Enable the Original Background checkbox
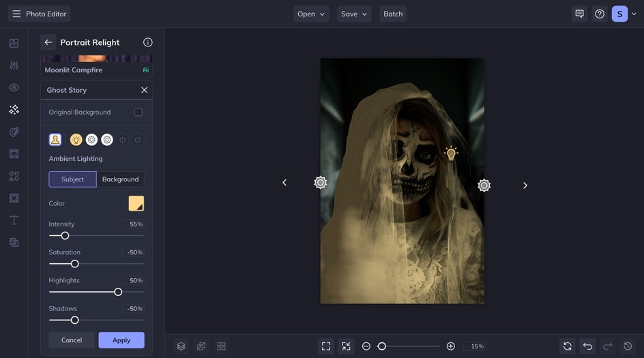Image resolution: width=644 pixels, height=358 pixels. [138, 112]
